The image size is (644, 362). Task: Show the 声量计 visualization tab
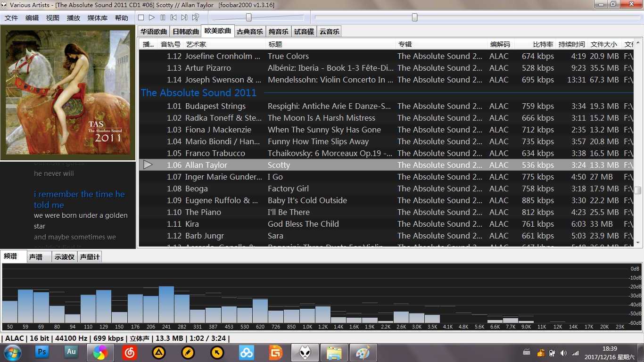pyautogui.click(x=90, y=257)
